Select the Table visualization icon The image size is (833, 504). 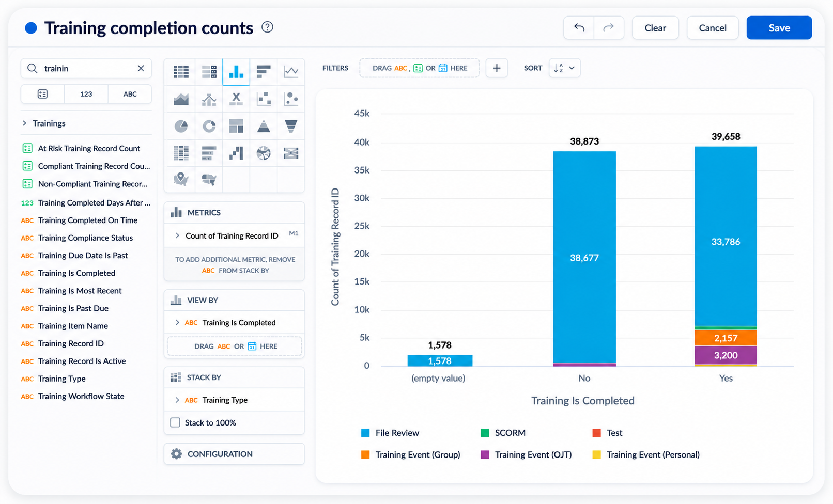click(x=181, y=72)
